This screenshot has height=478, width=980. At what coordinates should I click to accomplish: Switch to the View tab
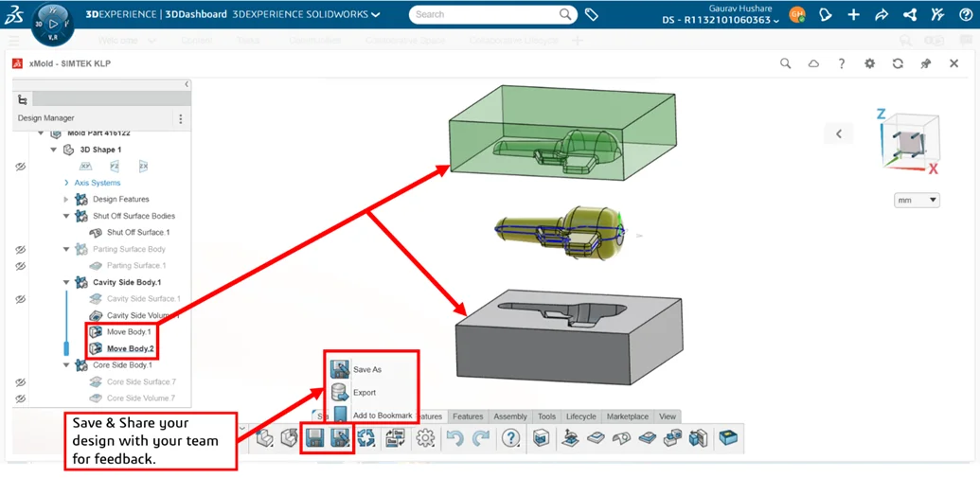[x=668, y=416]
